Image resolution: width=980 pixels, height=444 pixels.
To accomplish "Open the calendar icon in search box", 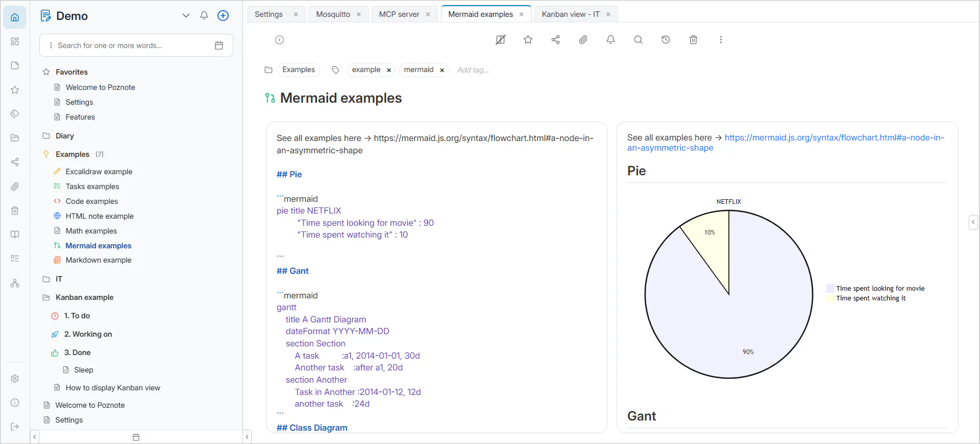I will (x=219, y=45).
